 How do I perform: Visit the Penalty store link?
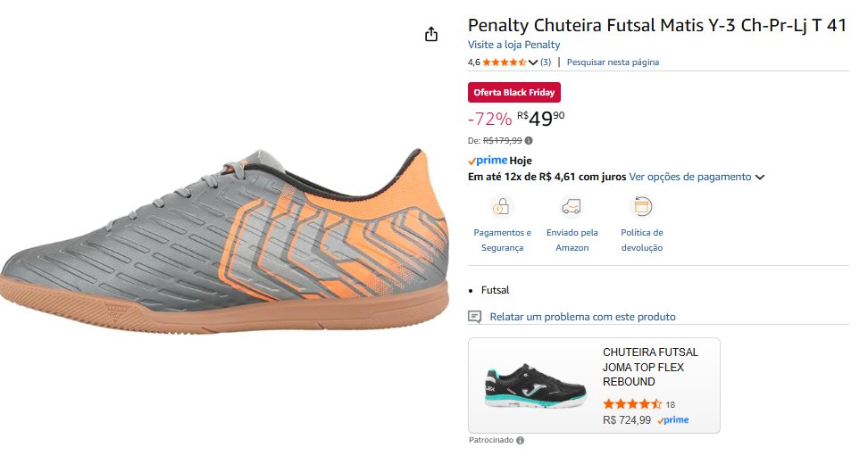pyautogui.click(x=513, y=45)
